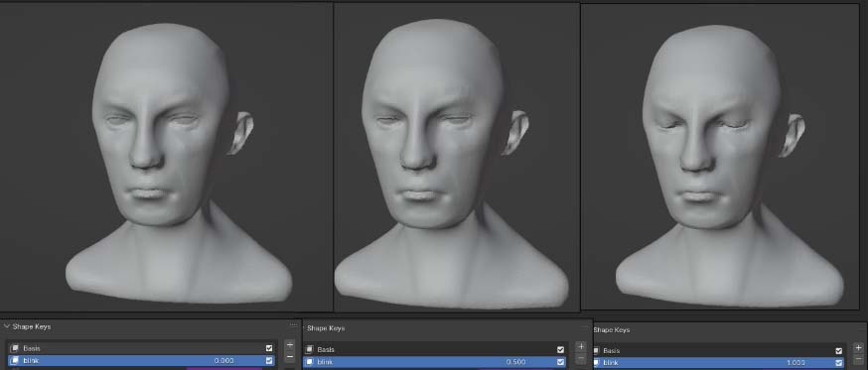The image size is (868, 370).
Task: Click the head viewport with eyes fully closed
Action: [x=720, y=158]
